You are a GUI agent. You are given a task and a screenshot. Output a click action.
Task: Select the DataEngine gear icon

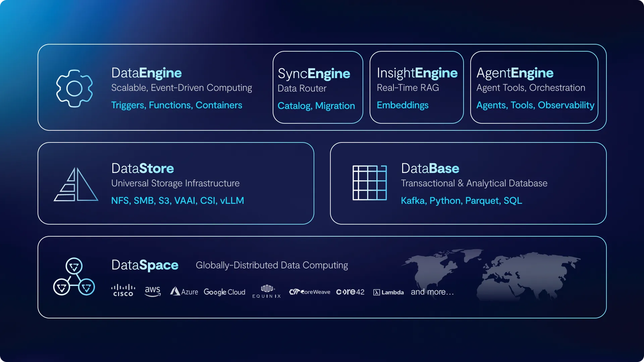pos(74,88)
